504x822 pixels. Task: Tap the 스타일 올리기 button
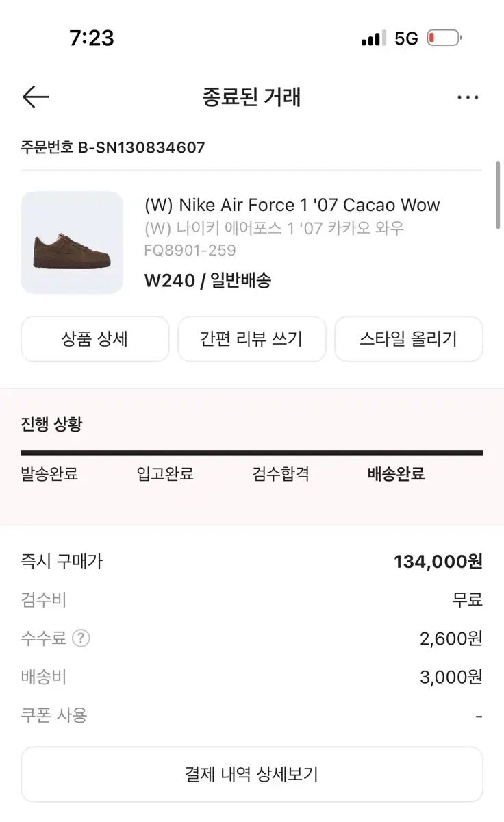click(408, 338)
